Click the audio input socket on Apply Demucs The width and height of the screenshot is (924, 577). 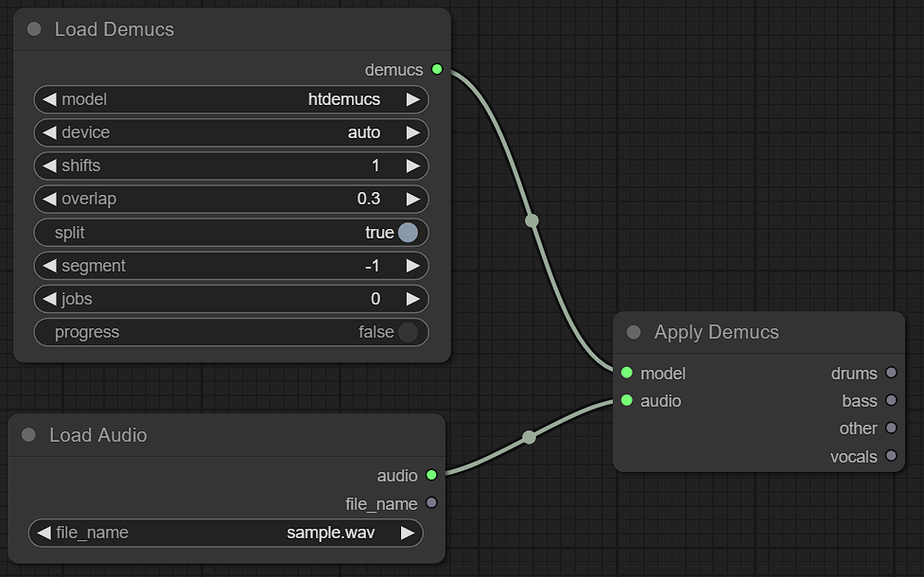626,401
